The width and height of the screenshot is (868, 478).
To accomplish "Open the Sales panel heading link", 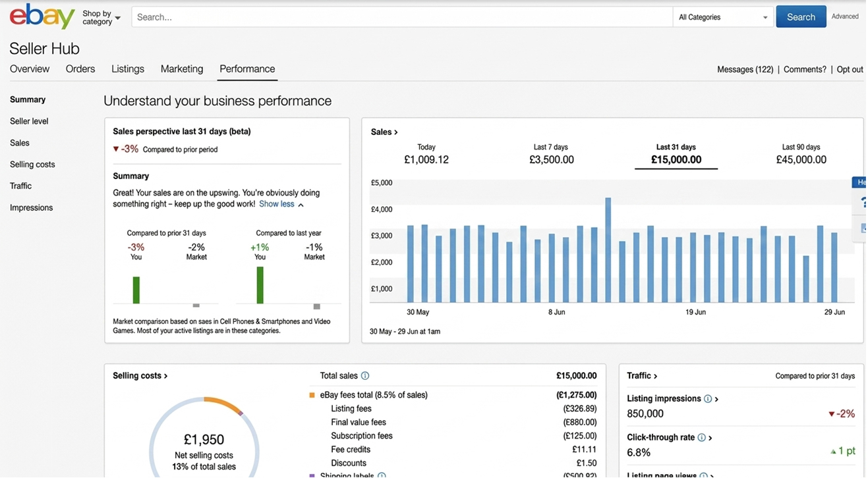I will [384, 132].
